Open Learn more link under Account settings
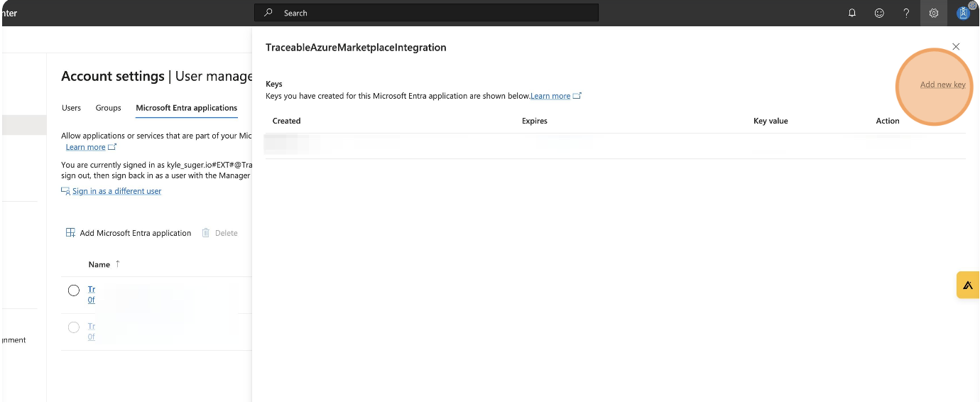The width and height of the screenshot is (980, 402). (85, 147)
